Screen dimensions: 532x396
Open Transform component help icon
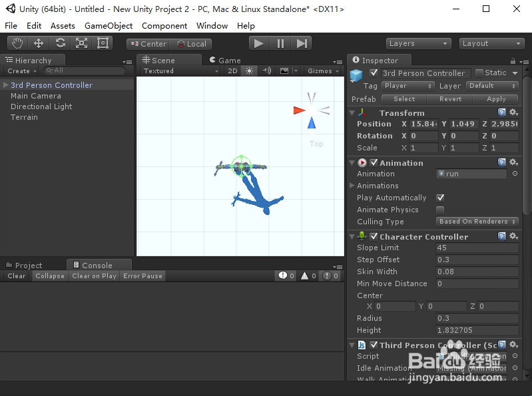(x=501, y=112)
